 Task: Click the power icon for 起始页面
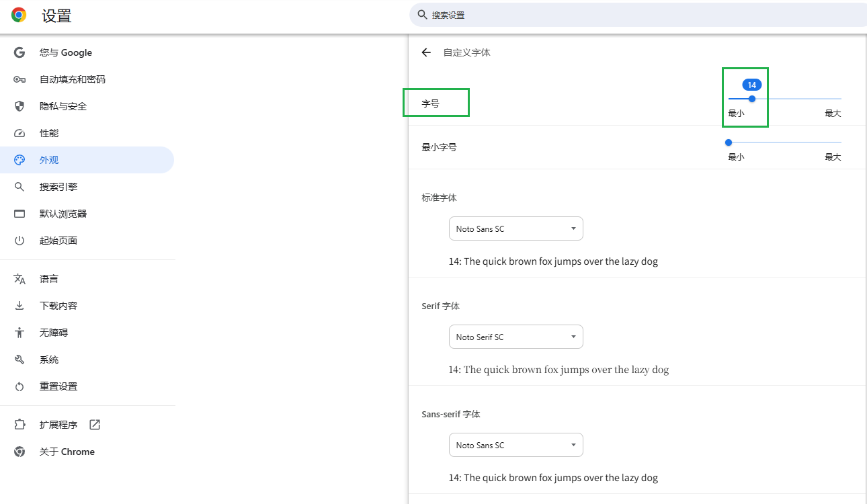(x=19, y=241)
